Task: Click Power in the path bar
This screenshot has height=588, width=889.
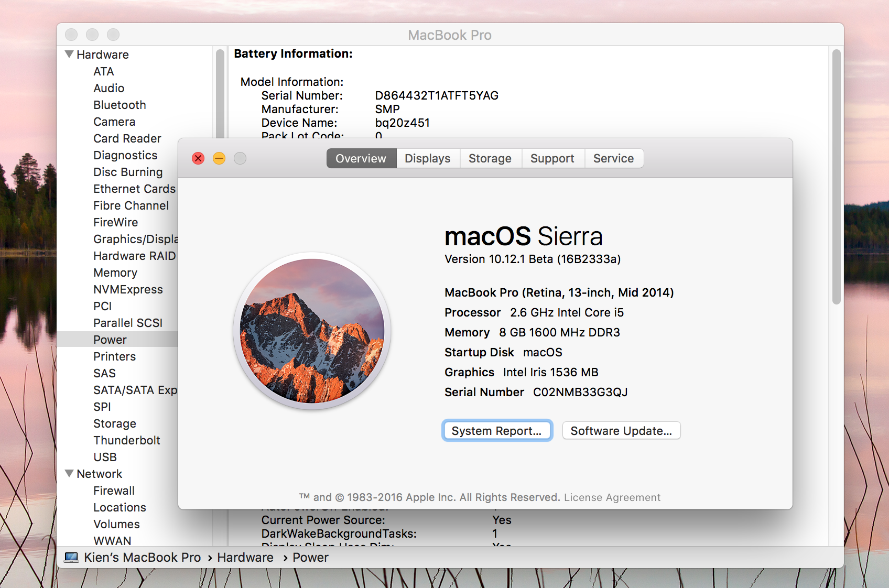Action: tap(311, 558)
